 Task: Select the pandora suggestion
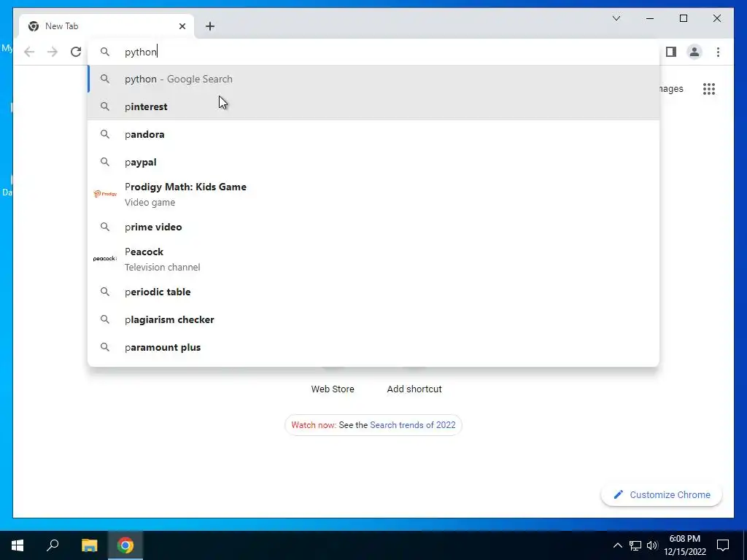click(x=373, y=134)
